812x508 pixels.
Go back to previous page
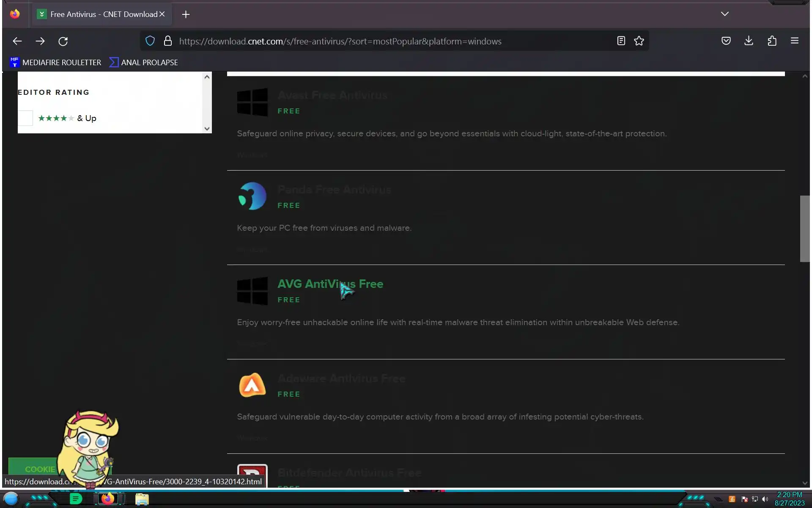coord(17,41)
